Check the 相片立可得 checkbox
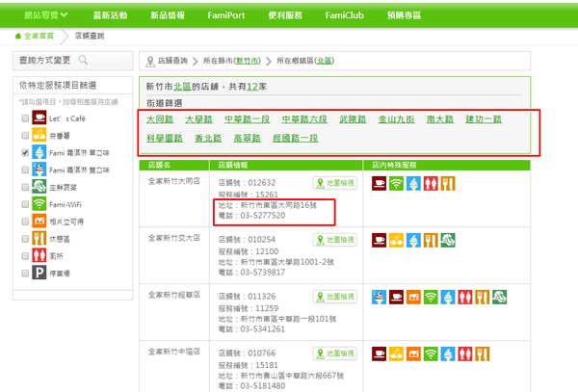Image resolution: width=578 pixels, height=392 pixels. pos(25,222)
